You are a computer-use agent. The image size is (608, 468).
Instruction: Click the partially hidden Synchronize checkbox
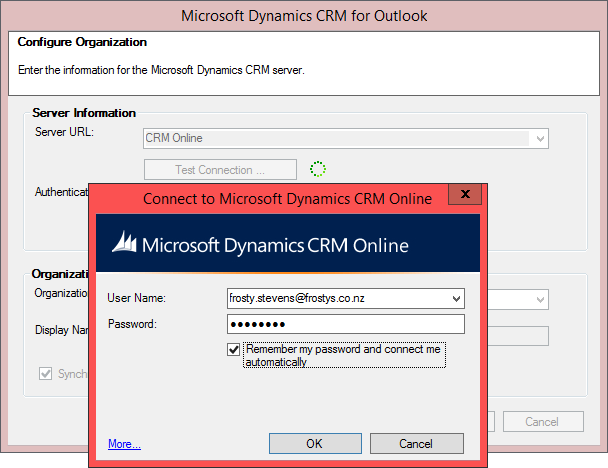point(45,373)
